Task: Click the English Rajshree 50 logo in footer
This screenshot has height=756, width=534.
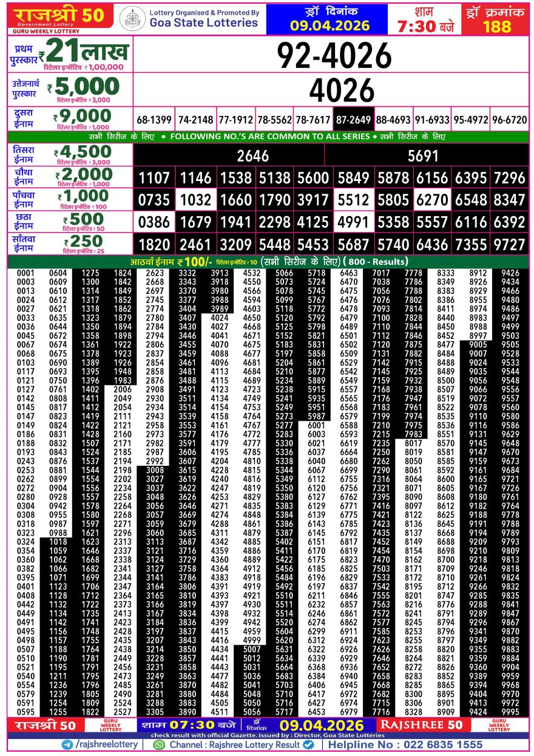Action: [421, 724]
